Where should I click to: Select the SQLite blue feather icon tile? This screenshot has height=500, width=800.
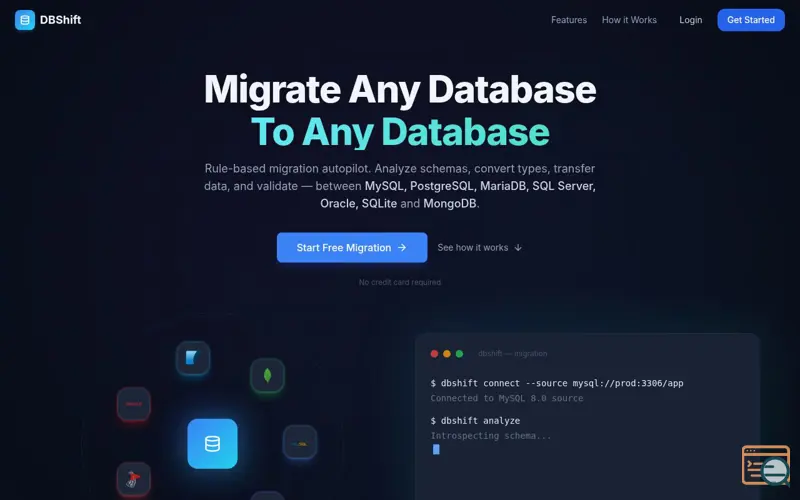pyautogui.click(x=193, y=358)
